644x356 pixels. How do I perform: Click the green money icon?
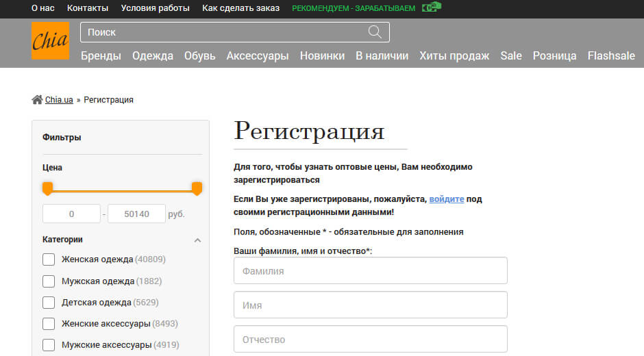pyautogui.click(x=431, y=8)
